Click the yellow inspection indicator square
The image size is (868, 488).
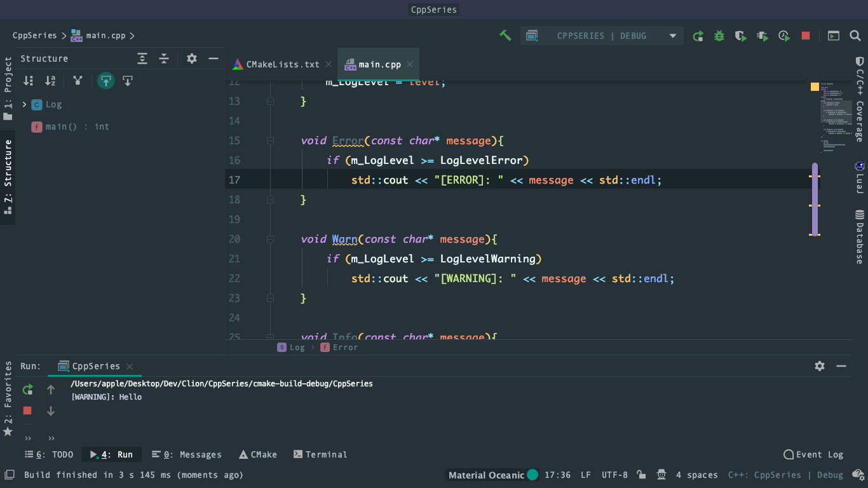pos(815,86)
